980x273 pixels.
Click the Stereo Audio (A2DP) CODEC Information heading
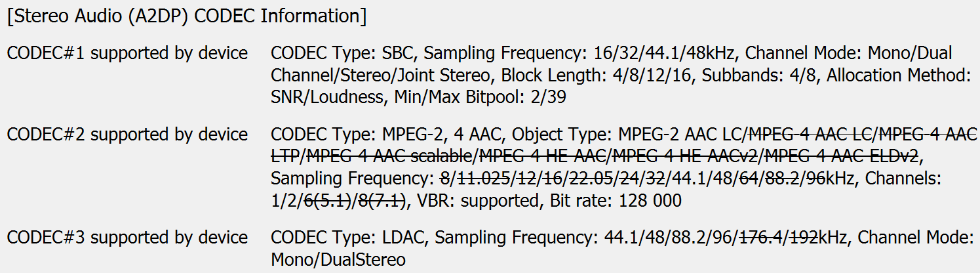186,16
